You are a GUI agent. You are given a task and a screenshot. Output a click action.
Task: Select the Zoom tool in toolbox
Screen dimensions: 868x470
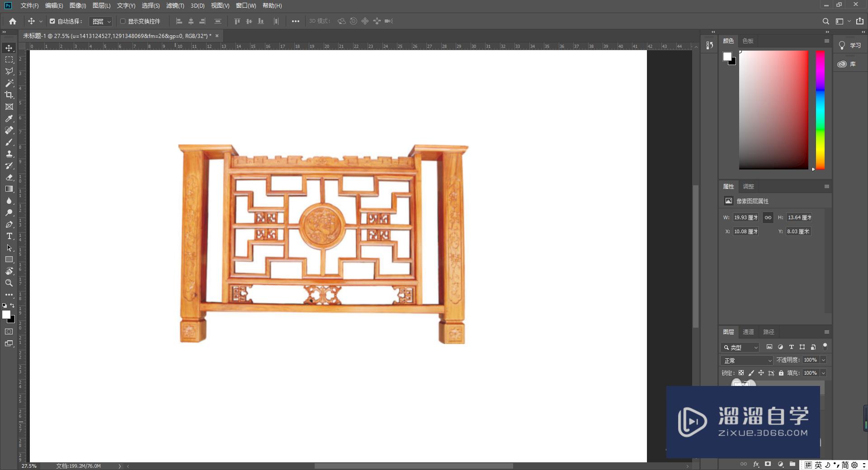click(9, 283)
